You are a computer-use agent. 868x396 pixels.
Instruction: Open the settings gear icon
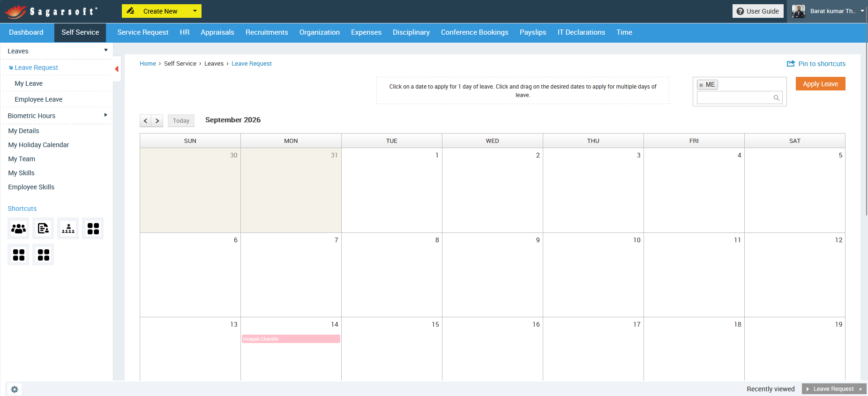pyautogui.click(x=15, y=389)
